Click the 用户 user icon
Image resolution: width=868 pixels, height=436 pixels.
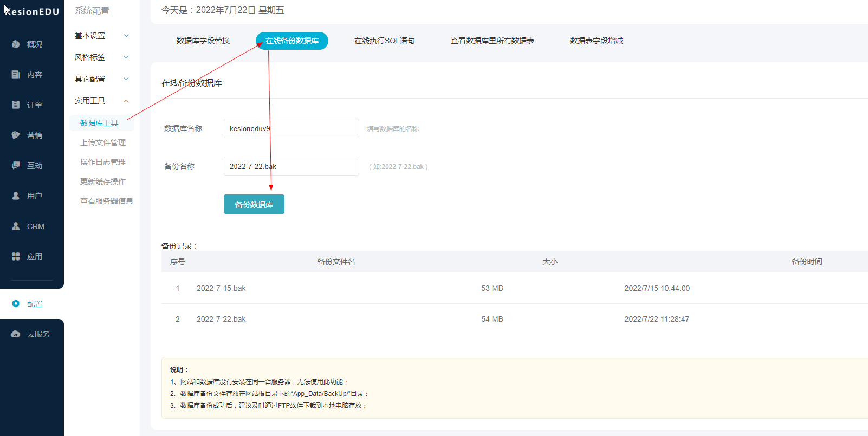point(16,196)
